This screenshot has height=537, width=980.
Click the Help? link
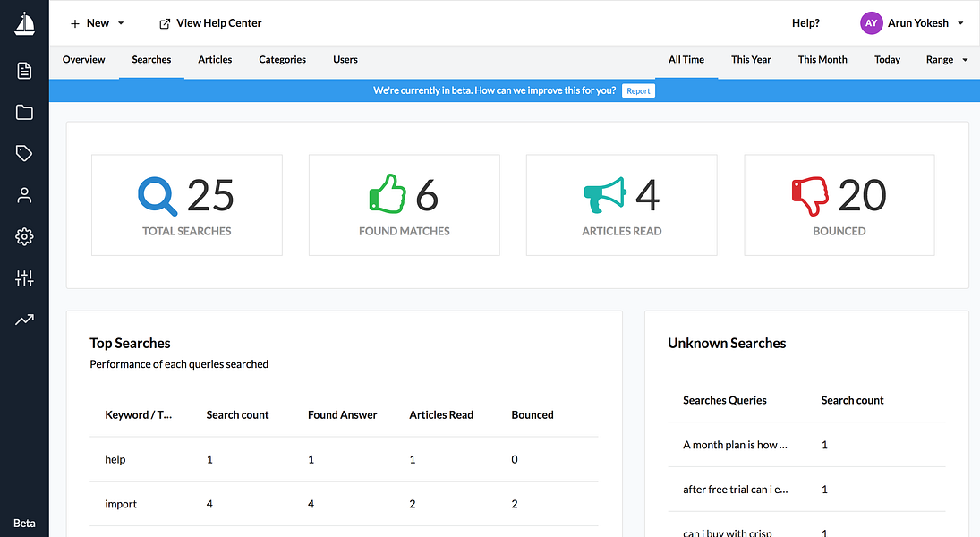click(x=805, y=23)
